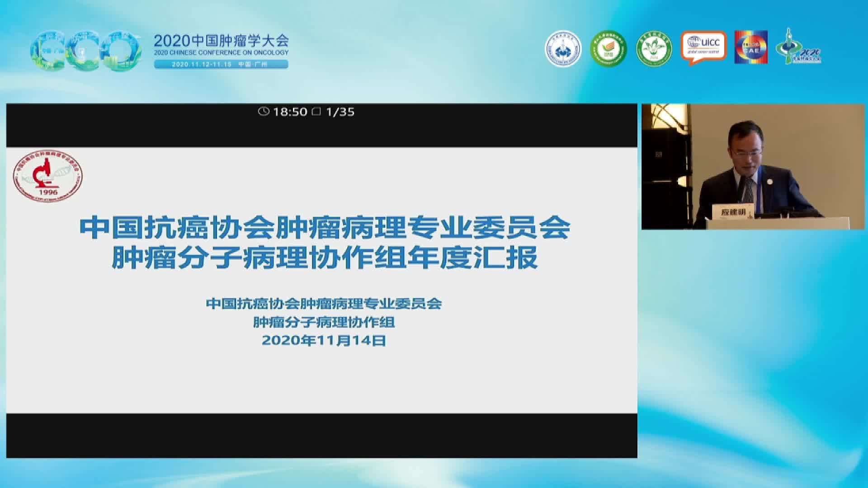868x488 pixels.
Task: Click the slide date 2020年11月14日
Action: coord(324,340)
